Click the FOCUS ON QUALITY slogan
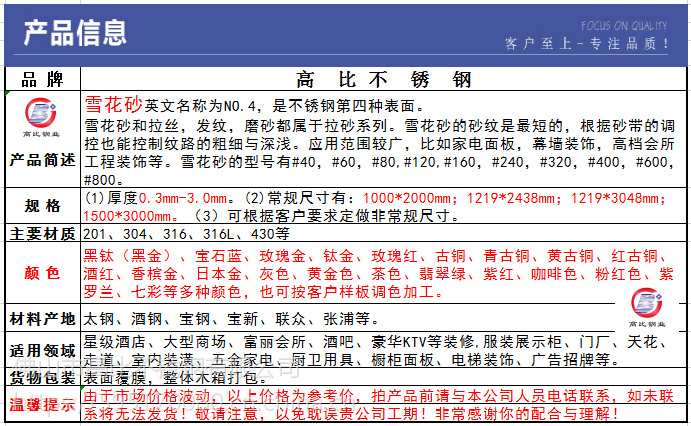 click(x=624, y=26)
